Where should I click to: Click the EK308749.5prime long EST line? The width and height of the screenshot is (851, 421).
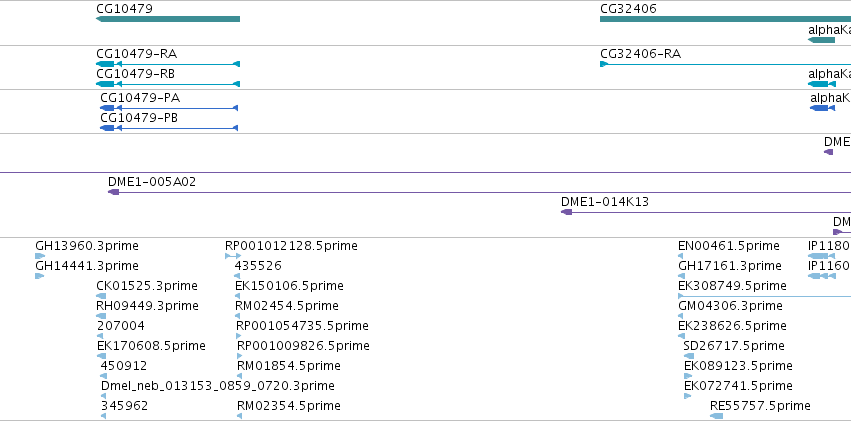(x=765, y=296)
